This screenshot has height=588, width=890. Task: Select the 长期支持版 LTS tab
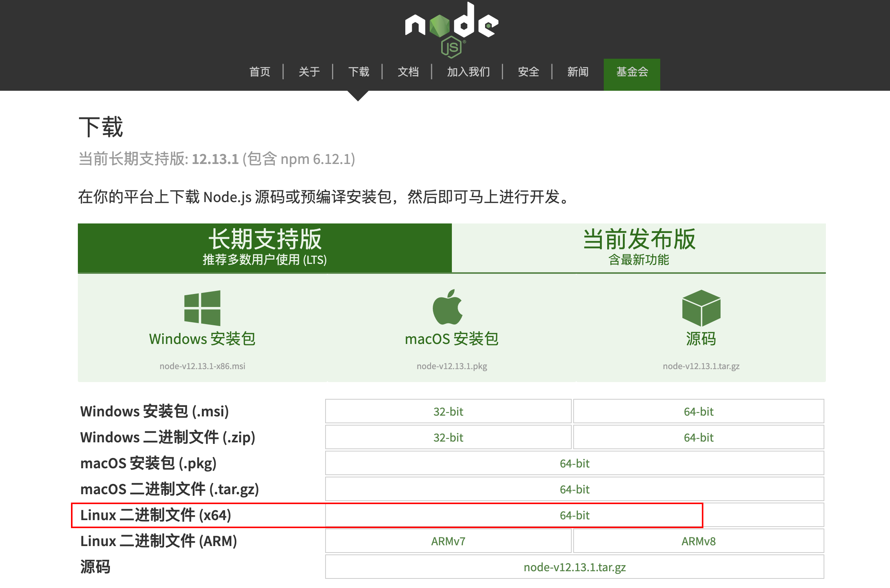265,248
